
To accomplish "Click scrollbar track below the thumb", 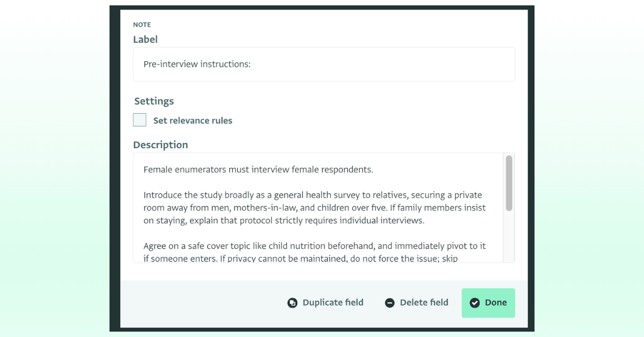I will 509,236.
